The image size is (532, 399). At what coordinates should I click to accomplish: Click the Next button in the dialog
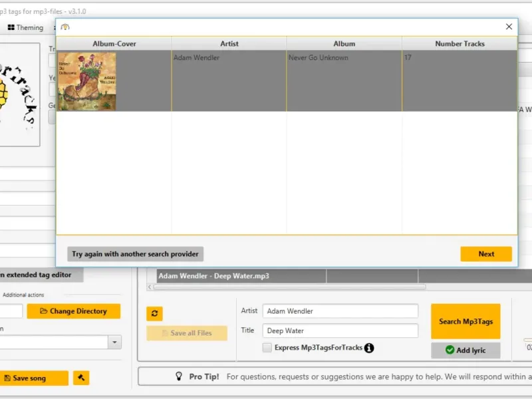[x=486, y=254]
